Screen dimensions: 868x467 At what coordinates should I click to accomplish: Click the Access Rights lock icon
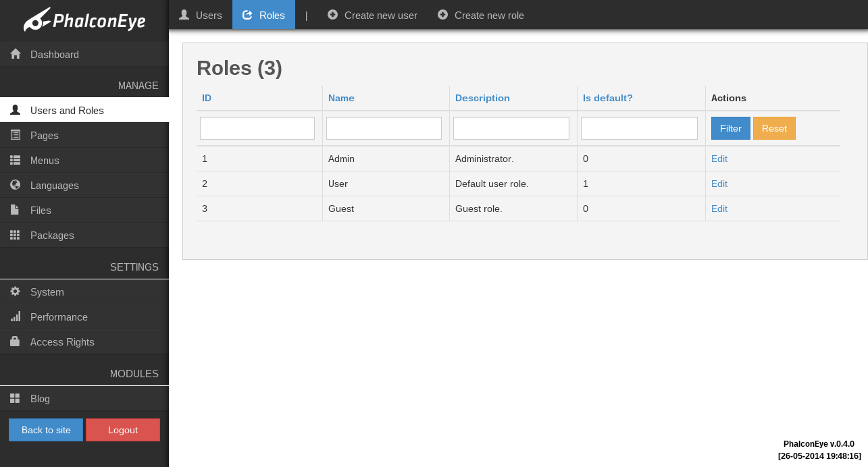coord(15,341)
